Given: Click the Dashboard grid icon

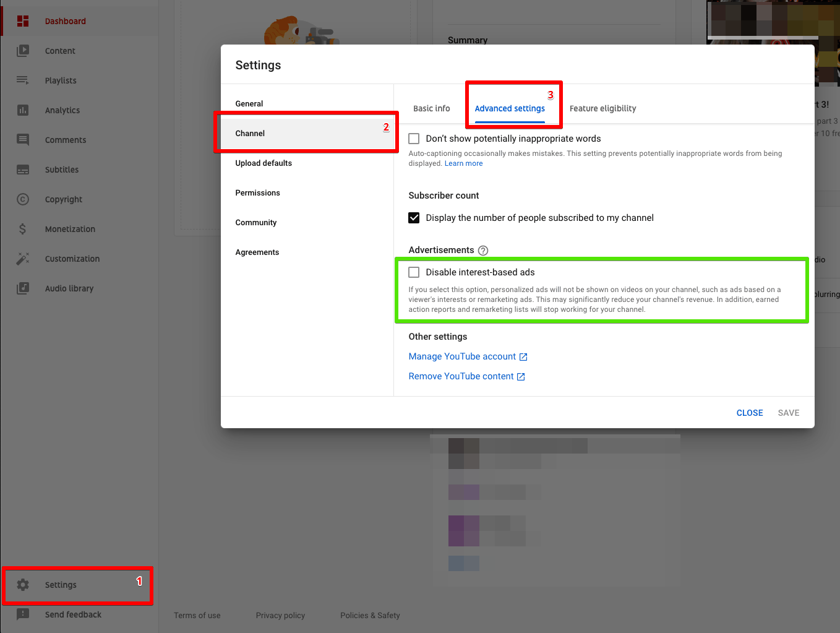Looking at the screenshot, I should [23, 21].
